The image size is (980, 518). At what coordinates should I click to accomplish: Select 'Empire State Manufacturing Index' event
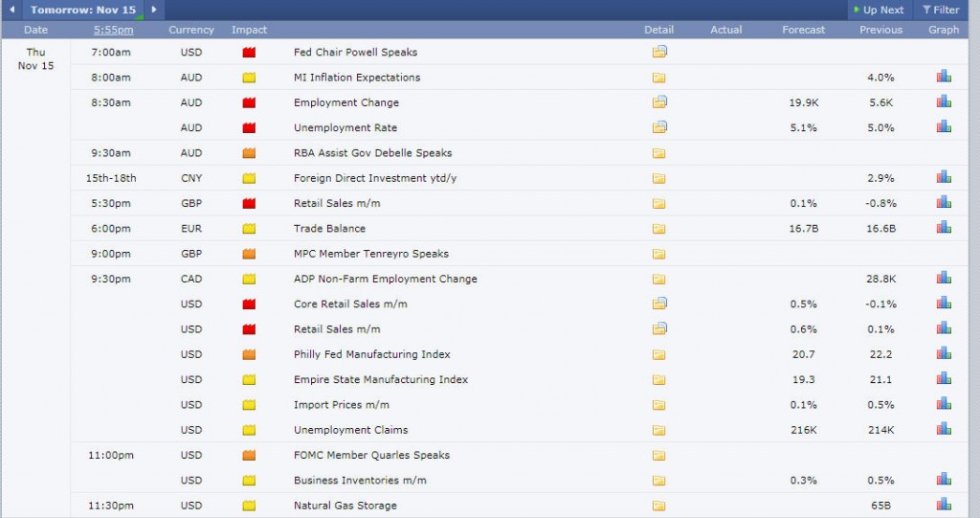click(381, 380)
